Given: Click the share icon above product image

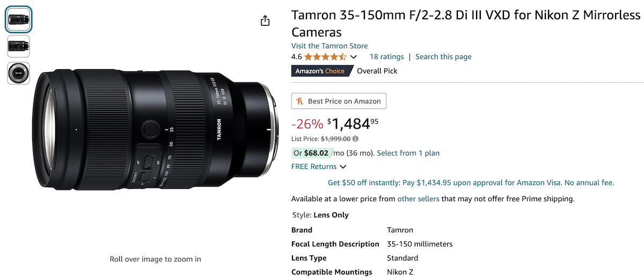Looking at the screenshot, I should click(x=265, y=20).
